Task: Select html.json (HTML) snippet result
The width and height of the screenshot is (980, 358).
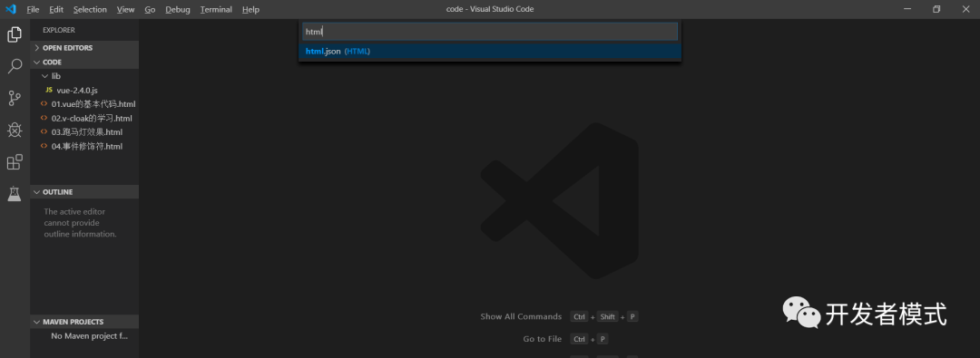Action: [490, 52]
